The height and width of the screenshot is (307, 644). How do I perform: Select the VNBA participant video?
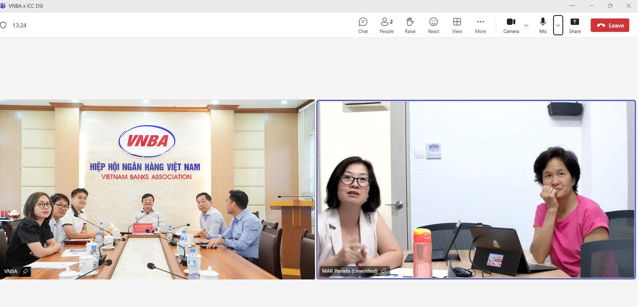point(157,189)
